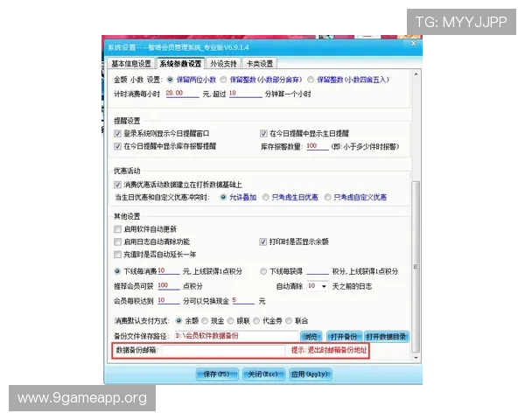This screenshot has width=525, height=420.
Task: Toggle 打印时是否显示余额 checkbox
Action: pyautogui.click(x=262, y=241)
